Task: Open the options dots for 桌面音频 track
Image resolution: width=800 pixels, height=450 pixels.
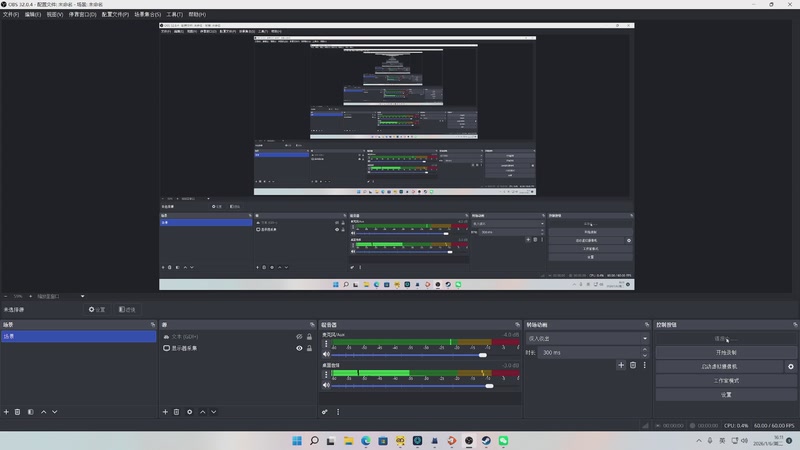Action: [326, 374]
